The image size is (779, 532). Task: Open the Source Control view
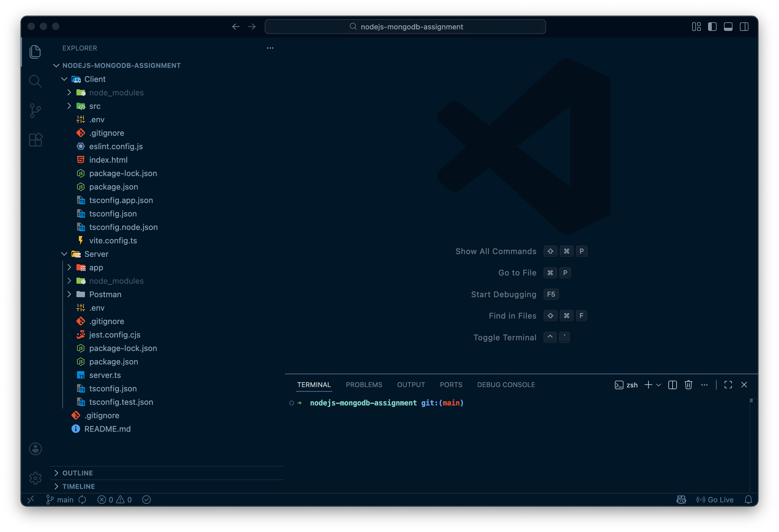(35, 110)
